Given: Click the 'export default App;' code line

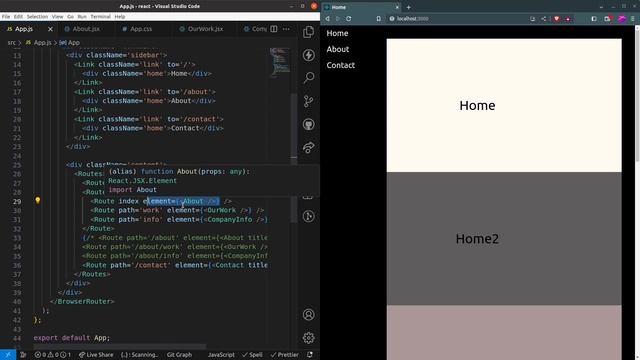Looking at the screenshot, I should [x=72, y=338].
